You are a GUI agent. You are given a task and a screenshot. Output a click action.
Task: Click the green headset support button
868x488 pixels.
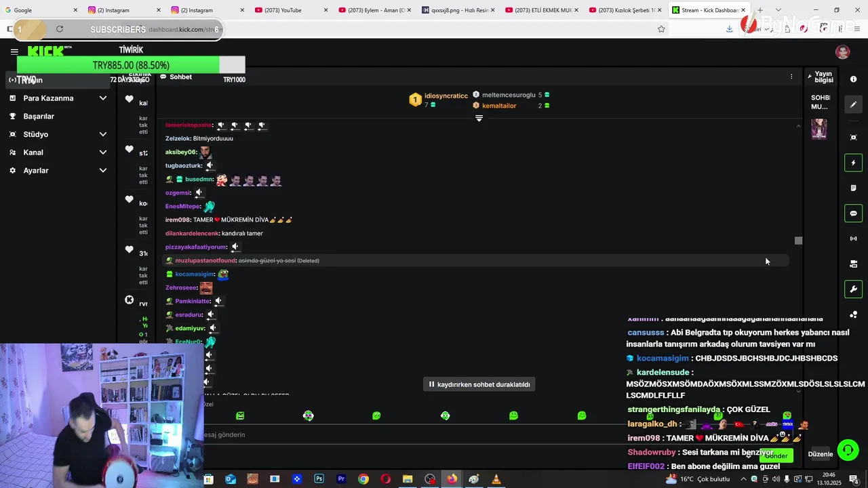click(x=848, y=450)
